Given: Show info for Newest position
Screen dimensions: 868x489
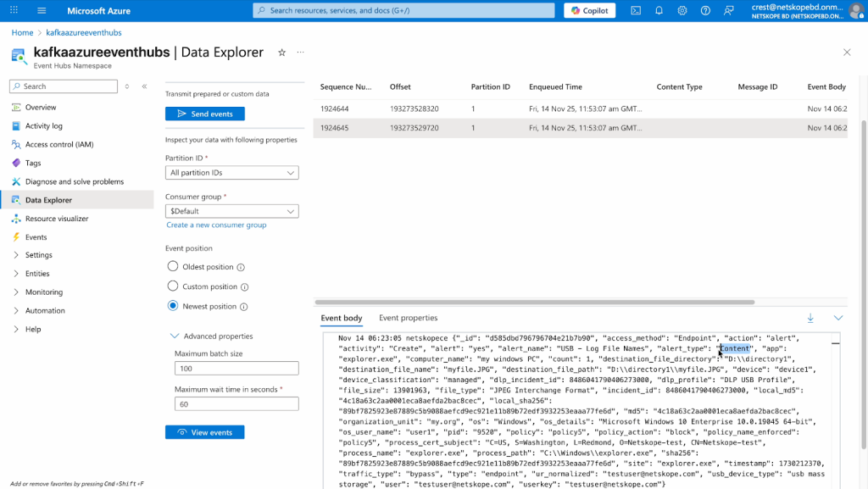Looking at the screenshot, I should point(243,307).
